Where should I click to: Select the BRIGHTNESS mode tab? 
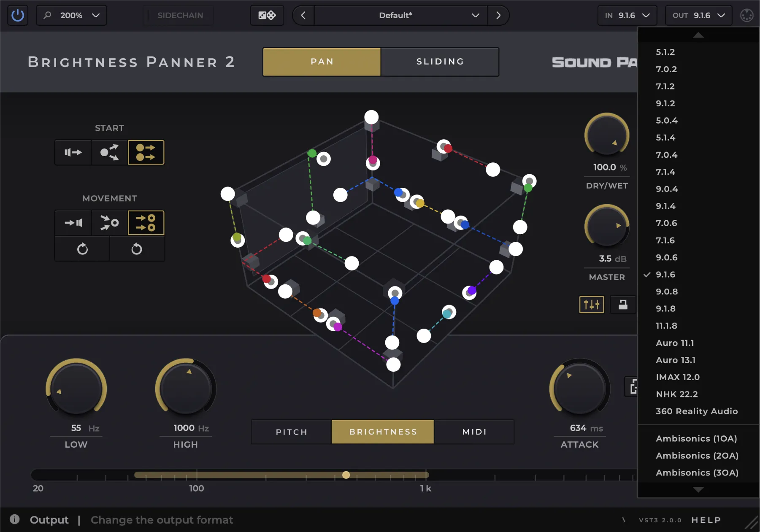[383, 432]
